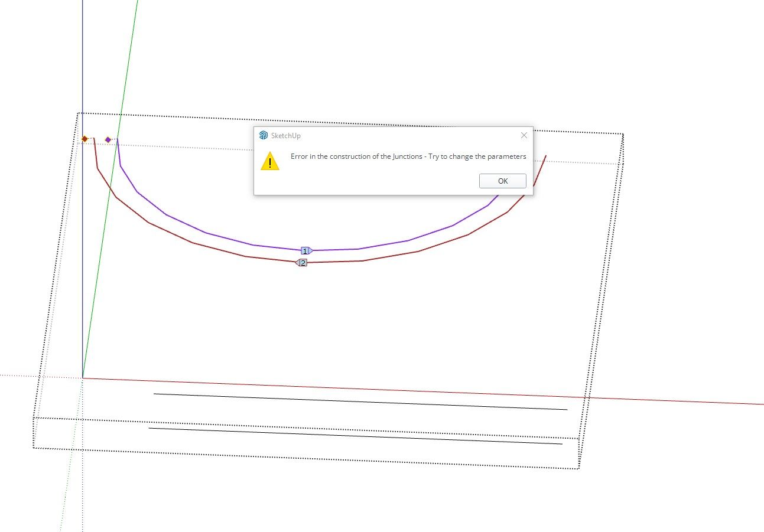Close the SketchUp error dialog with X

click(524, 135)
